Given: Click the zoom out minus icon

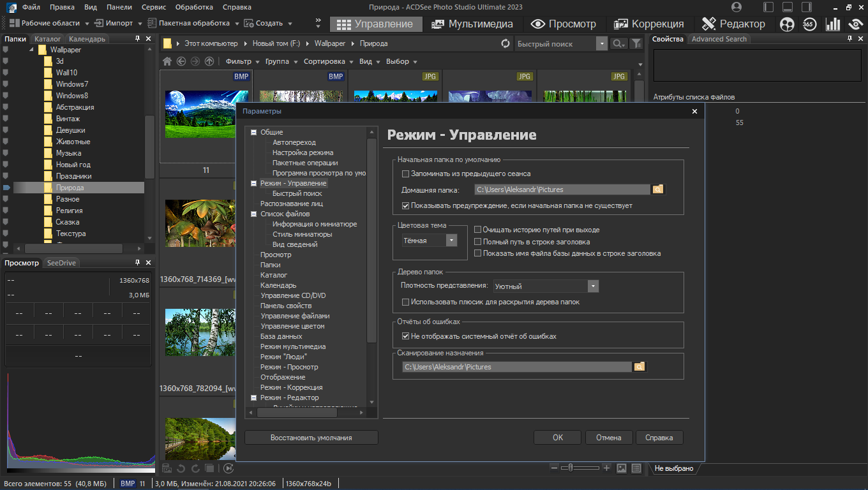Looking at the screenshot, I should tap(554, 468).
